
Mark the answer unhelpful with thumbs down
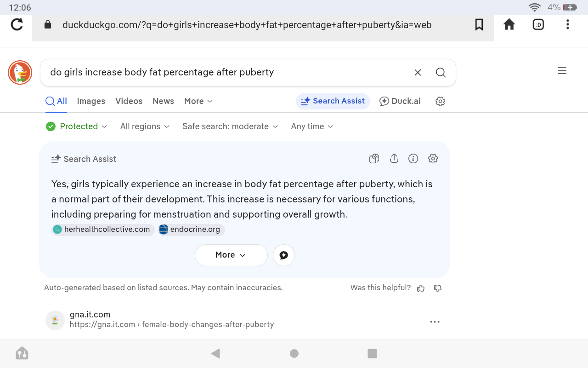point(438,288)
